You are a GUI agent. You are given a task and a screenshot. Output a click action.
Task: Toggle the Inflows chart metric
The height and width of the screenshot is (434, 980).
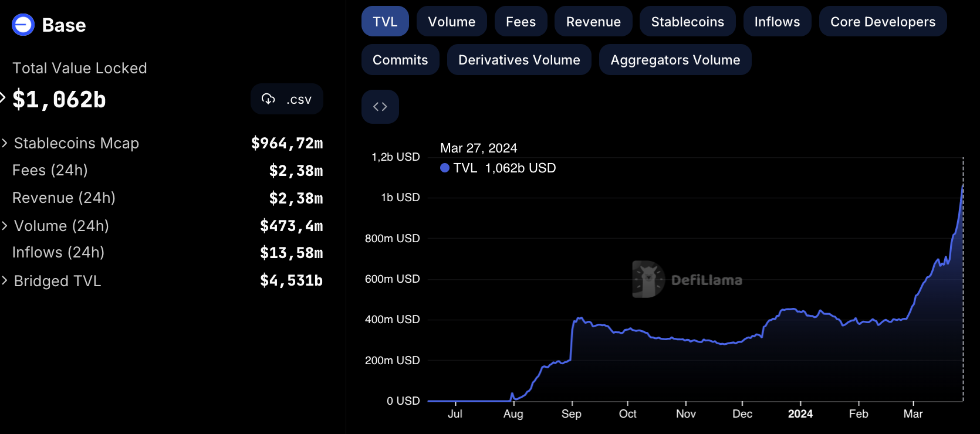(778, 22)
